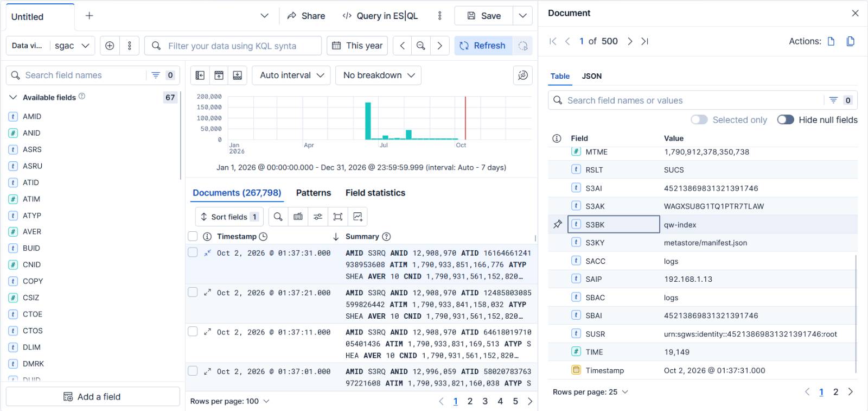This screenshot has width=868, height=411.
Task: Change Rows per page 25 in the flyout
Action: [x=590, y=392]
